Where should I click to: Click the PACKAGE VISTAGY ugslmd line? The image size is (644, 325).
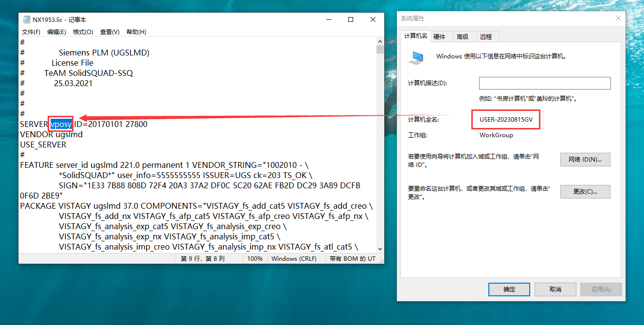197,206
